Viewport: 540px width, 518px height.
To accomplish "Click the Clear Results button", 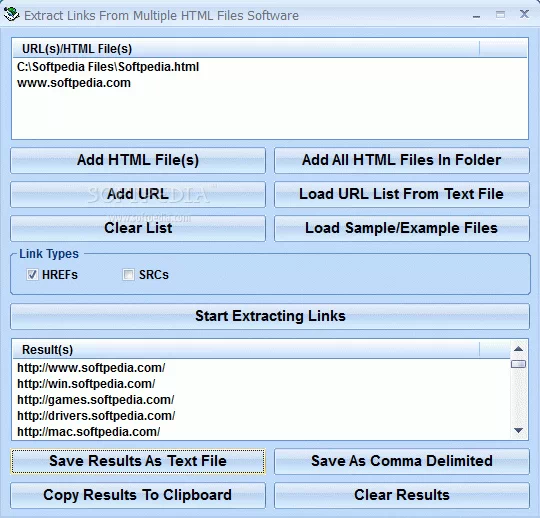I will (402, 495).
